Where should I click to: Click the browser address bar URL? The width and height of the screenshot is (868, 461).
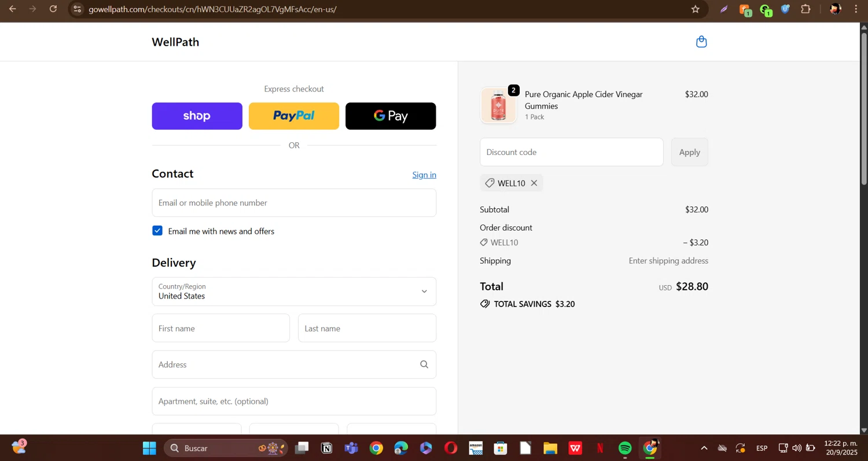click(x=212, y=9)
